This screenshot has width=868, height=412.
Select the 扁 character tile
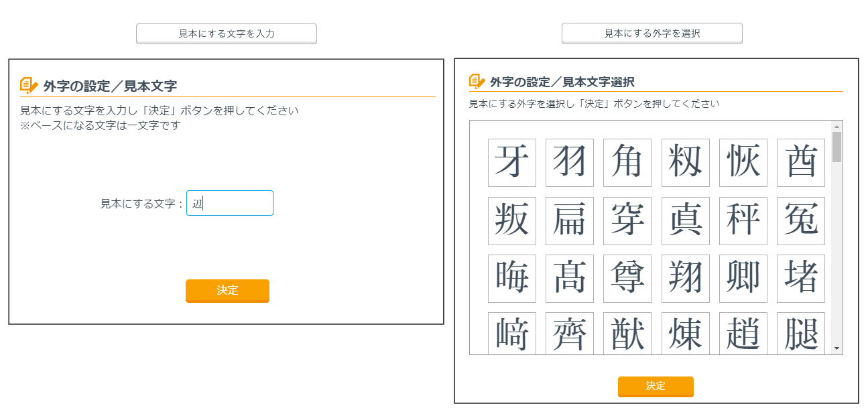[570, 220]
